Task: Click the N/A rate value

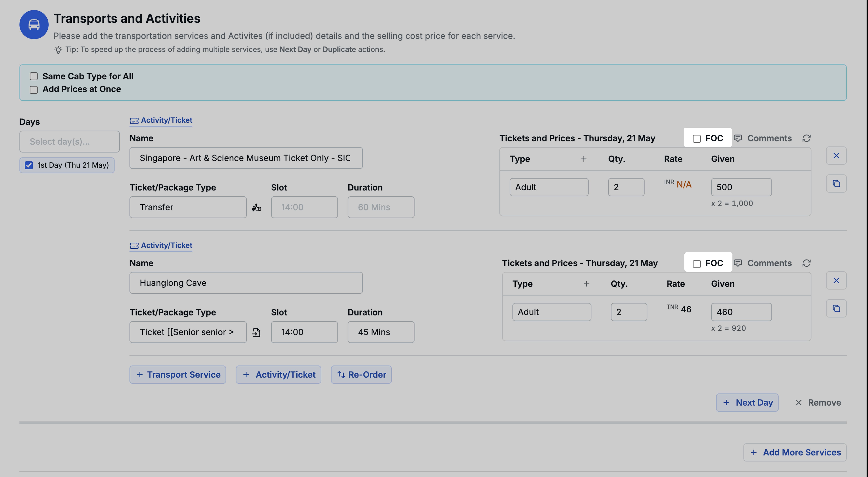Action: coord(684,185)
